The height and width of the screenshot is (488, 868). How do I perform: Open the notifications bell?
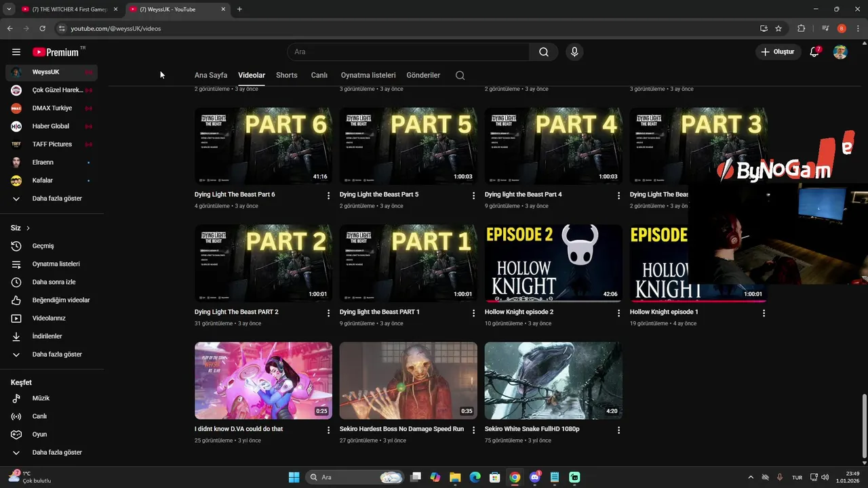click(x=815, y=52)
